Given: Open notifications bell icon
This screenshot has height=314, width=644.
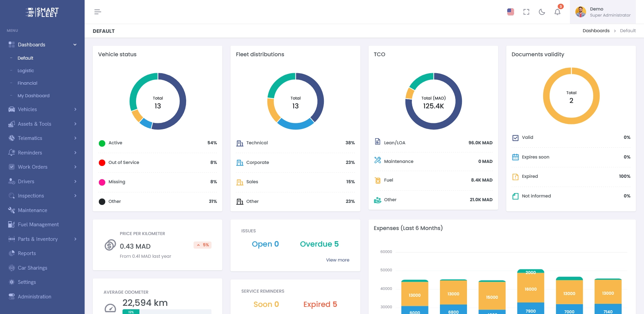Looking at the screenshot, I should click(557, 12).
